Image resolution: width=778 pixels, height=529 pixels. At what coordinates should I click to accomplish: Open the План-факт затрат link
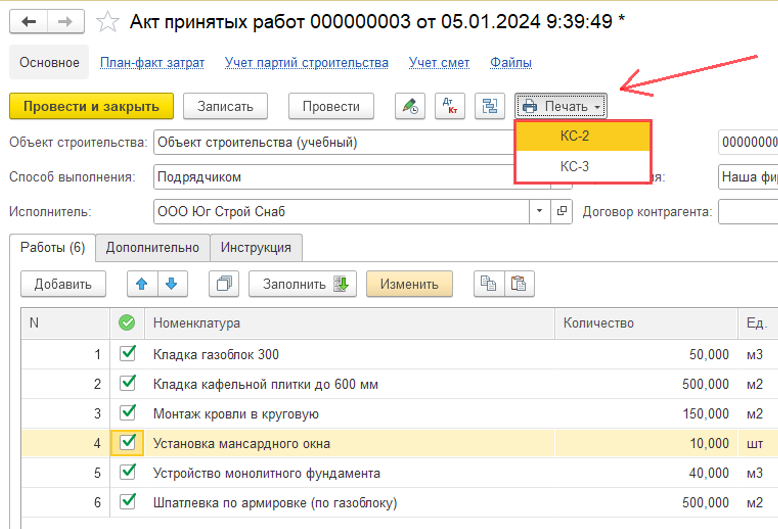point(152,62)
